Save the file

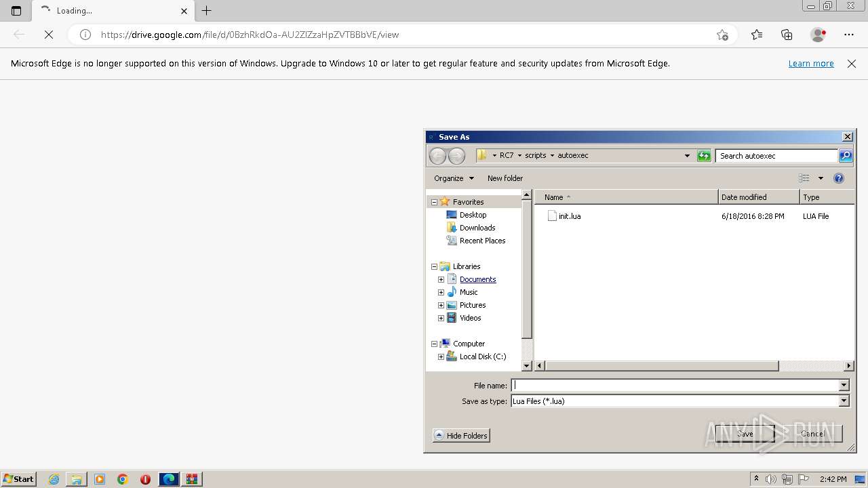[x=745, y=434]
